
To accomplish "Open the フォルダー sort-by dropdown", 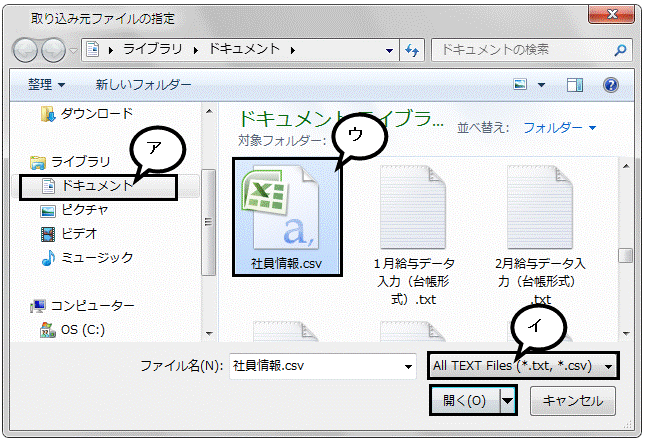I will [559, 128].
